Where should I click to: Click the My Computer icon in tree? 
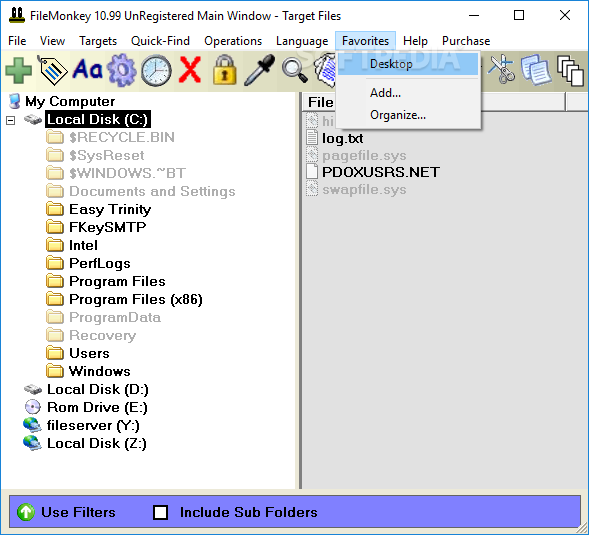14,101
